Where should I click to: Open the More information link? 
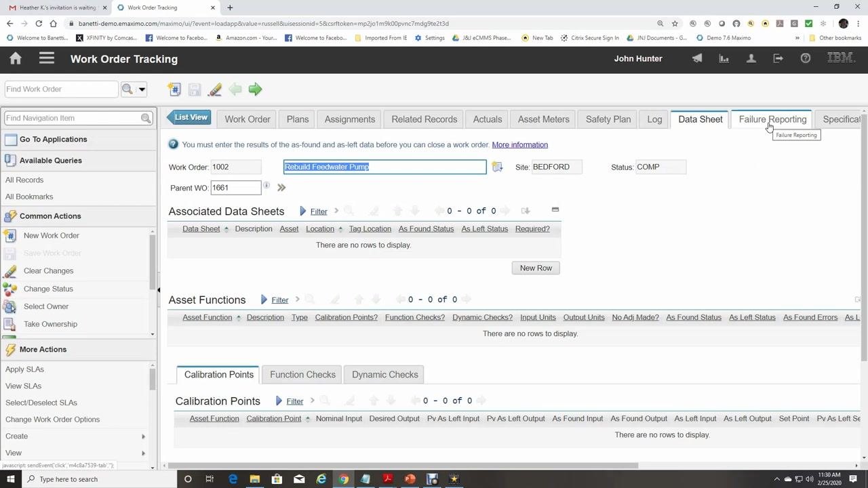click(520, 145)
